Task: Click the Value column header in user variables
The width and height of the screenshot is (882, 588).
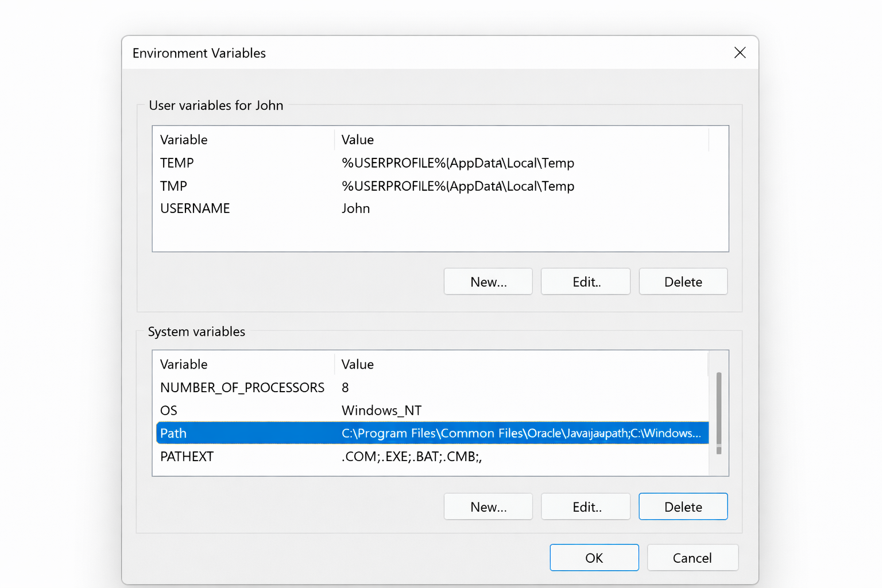Action: [x=357, y=140]
